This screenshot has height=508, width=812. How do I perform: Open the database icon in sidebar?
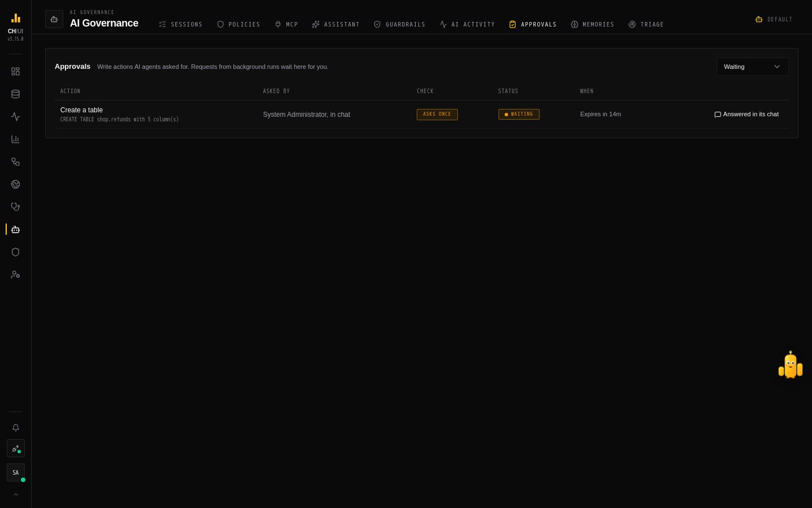point(15,94)
